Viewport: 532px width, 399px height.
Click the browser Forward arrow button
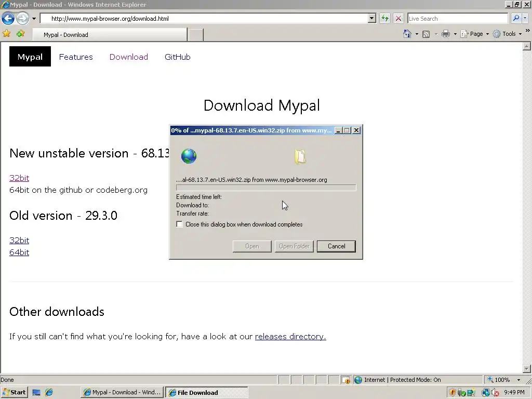[x=22, y=18]
